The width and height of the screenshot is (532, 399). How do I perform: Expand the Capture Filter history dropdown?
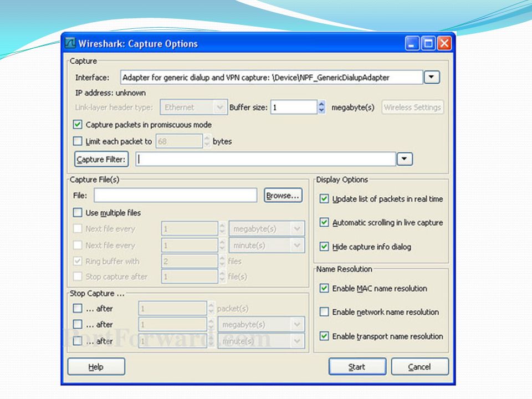[405, 159]
